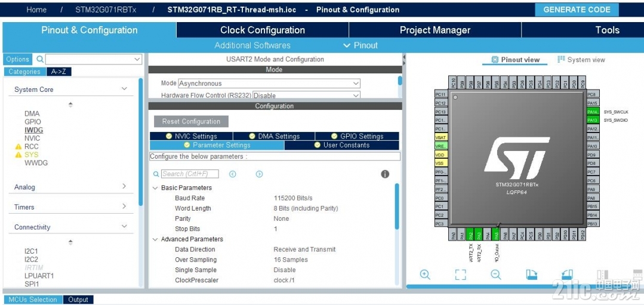Open the peripheral search combo box arrow
Viewport: 644px width, 305px height.
138,59
